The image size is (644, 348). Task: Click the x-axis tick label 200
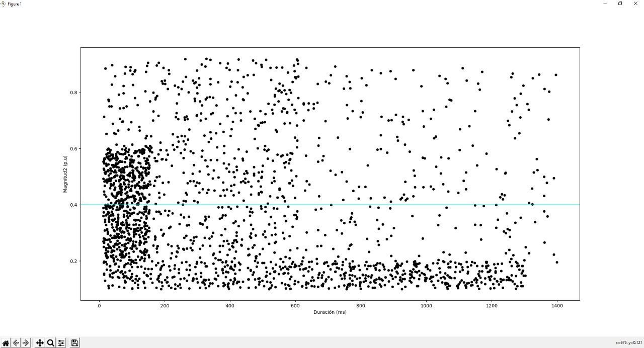165,305
